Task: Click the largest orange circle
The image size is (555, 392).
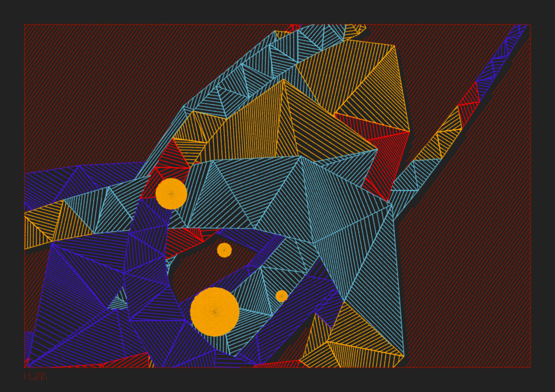Action: [x=215, y=312]
